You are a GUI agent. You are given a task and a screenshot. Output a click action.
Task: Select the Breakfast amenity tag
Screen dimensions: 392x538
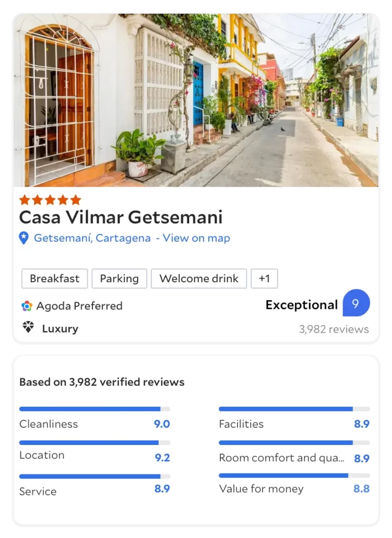[x=55, y=278]
